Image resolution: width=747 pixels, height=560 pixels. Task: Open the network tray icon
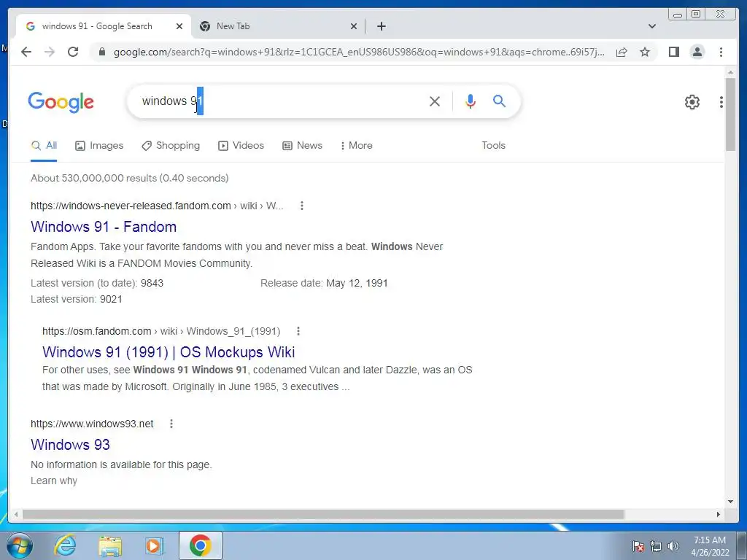(x=656, y=547)
